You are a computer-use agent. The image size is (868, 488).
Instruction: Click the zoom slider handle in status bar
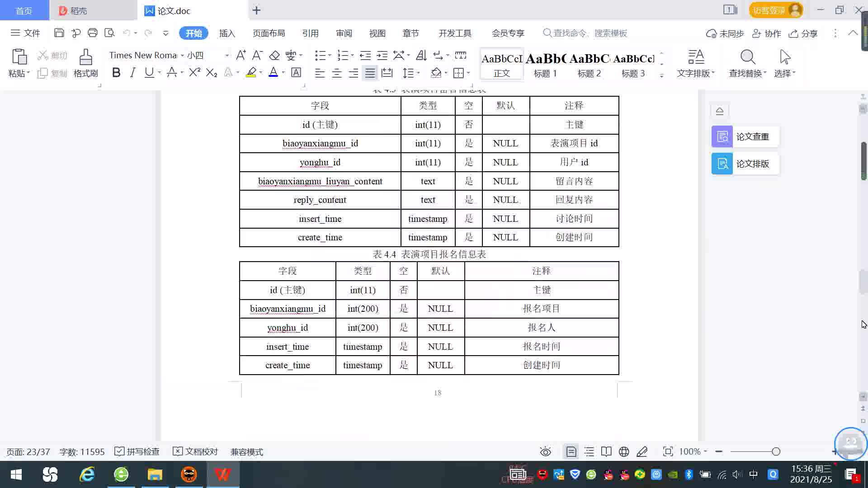coord(776,452)
